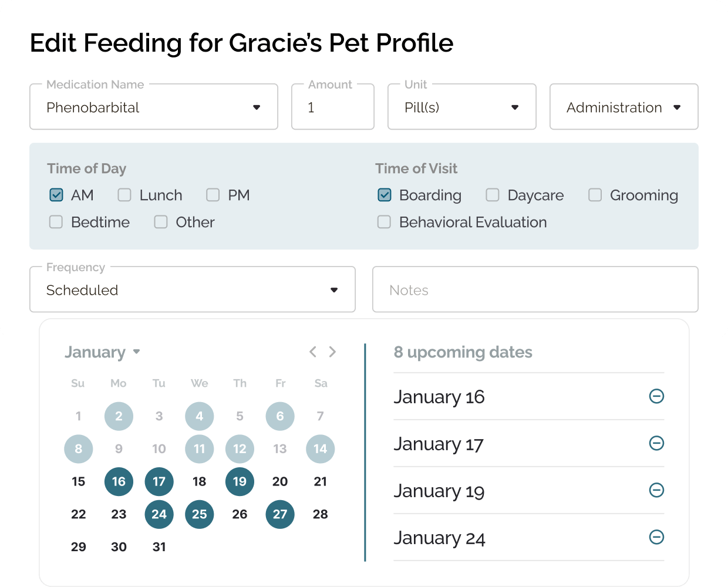728x587 pixels.
Task: Enable the Lunch checkbox
Action: (x=124, y=195)
